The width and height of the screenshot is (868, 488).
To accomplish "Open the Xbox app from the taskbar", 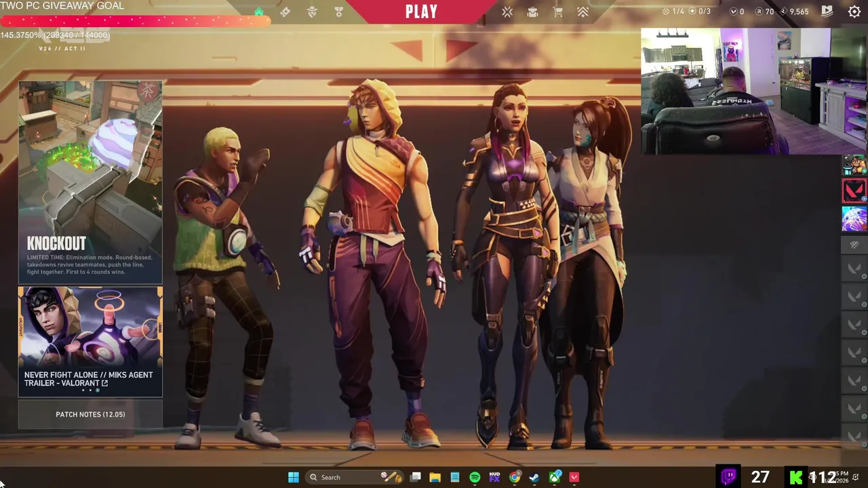I will coord(555,477).
